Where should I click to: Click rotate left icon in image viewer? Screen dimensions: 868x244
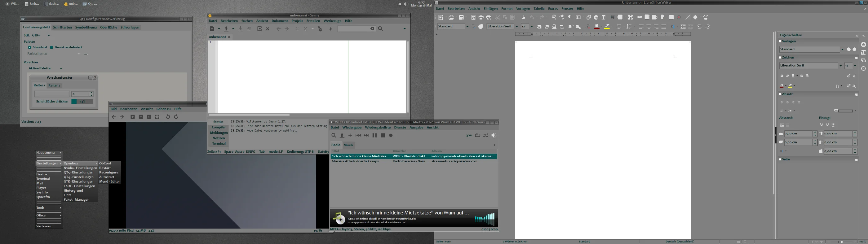tap(168, 117)
